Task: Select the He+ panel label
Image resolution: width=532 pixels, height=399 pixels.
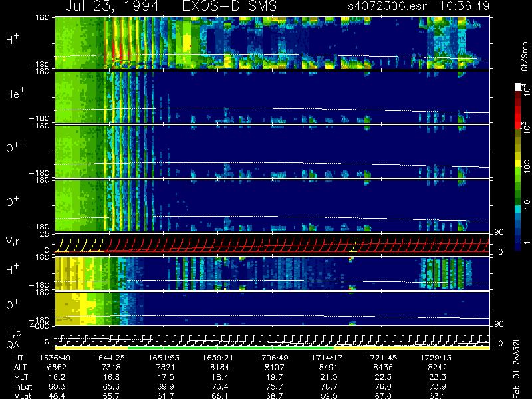Action: (x=15, y=93)
